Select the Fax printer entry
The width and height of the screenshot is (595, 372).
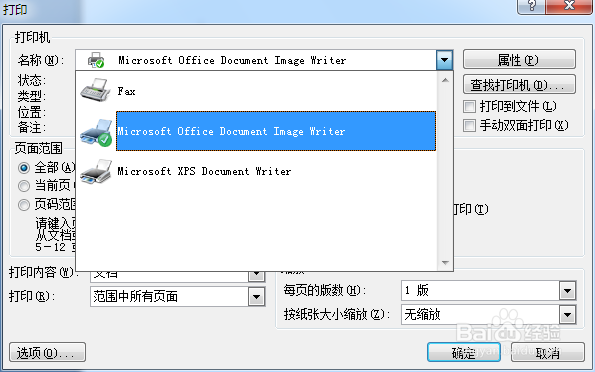point(256,91)
